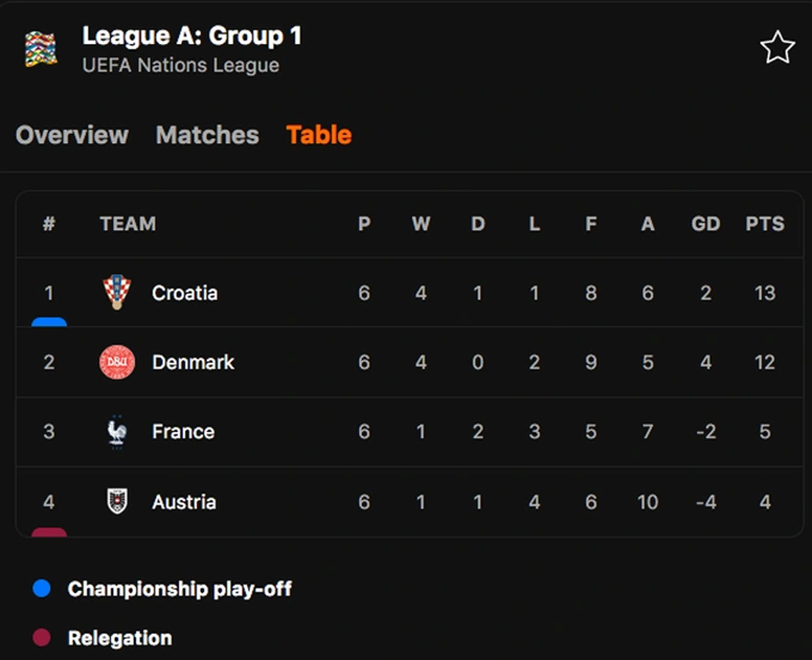Toggle the favorite star for this league
This screenshot has width=812, height=660.
pos(777,48)
